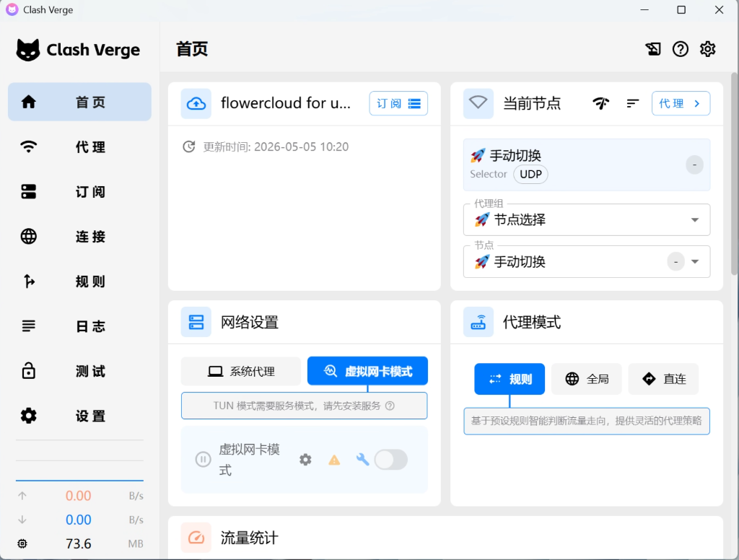Click the manual switch Selector card
Image resolution: width=739 pixels, height=560 pixels.
586,165
